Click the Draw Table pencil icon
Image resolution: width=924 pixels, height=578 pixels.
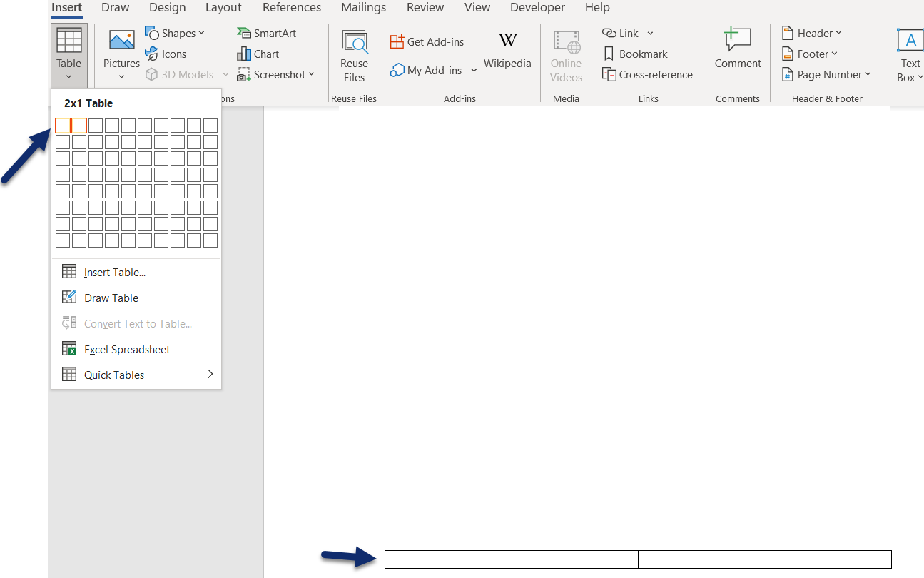point(69,298)
